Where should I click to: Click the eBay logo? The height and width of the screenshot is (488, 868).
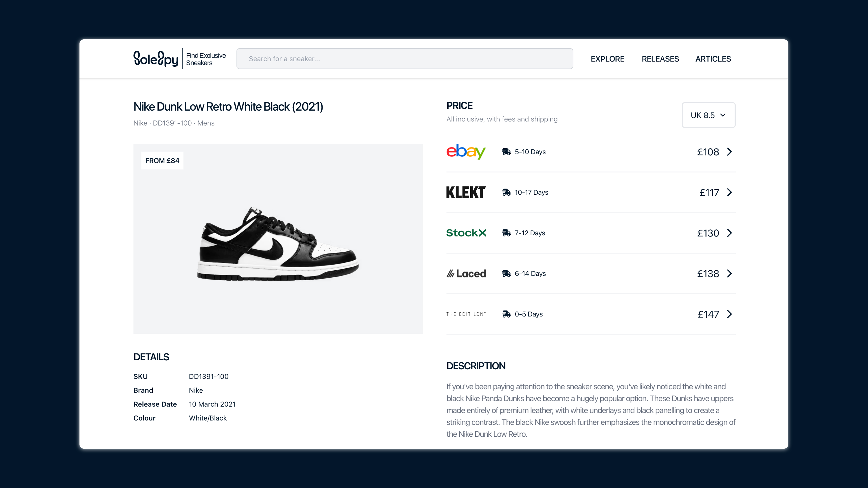point(466,152)
